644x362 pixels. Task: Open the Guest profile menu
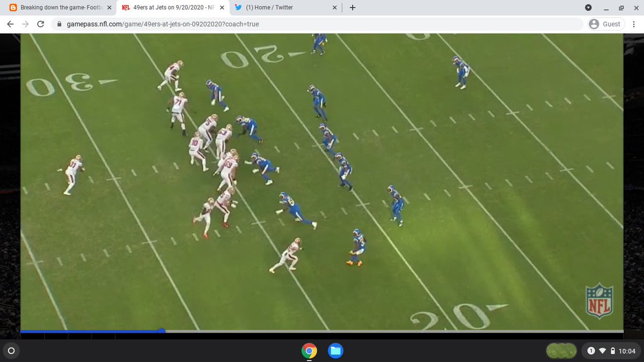[605, 24]
